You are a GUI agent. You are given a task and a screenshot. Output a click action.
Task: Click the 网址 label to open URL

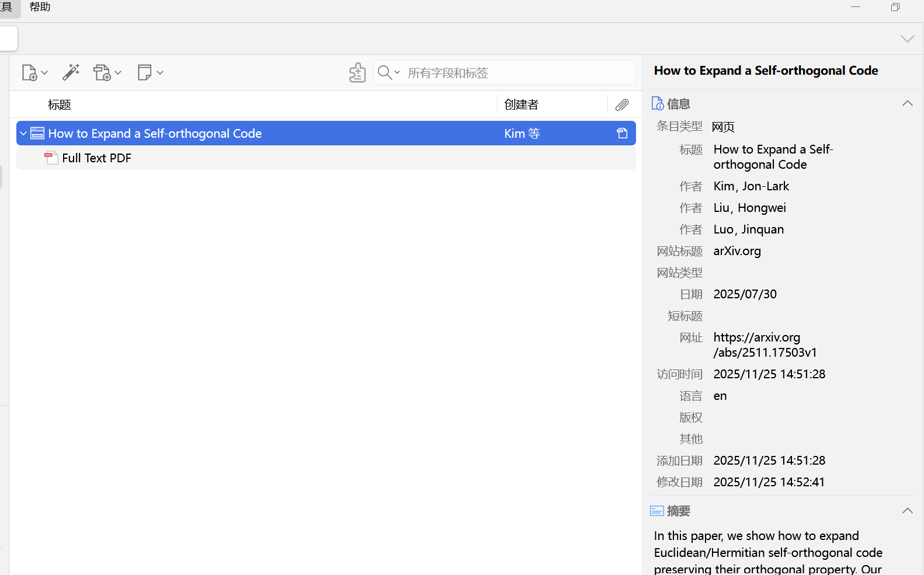coord(690,337)
